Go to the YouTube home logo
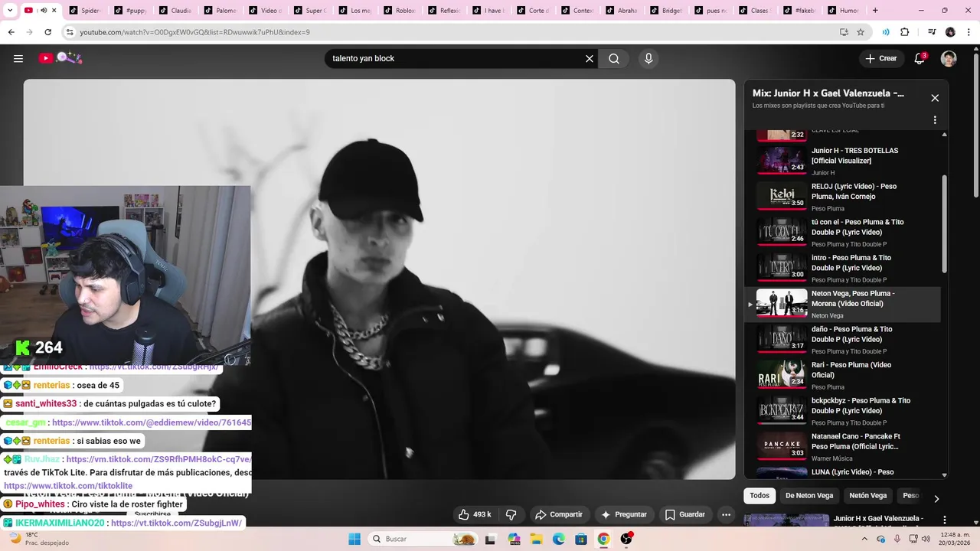This screenshot has width=980, height=551. point(60,58)
